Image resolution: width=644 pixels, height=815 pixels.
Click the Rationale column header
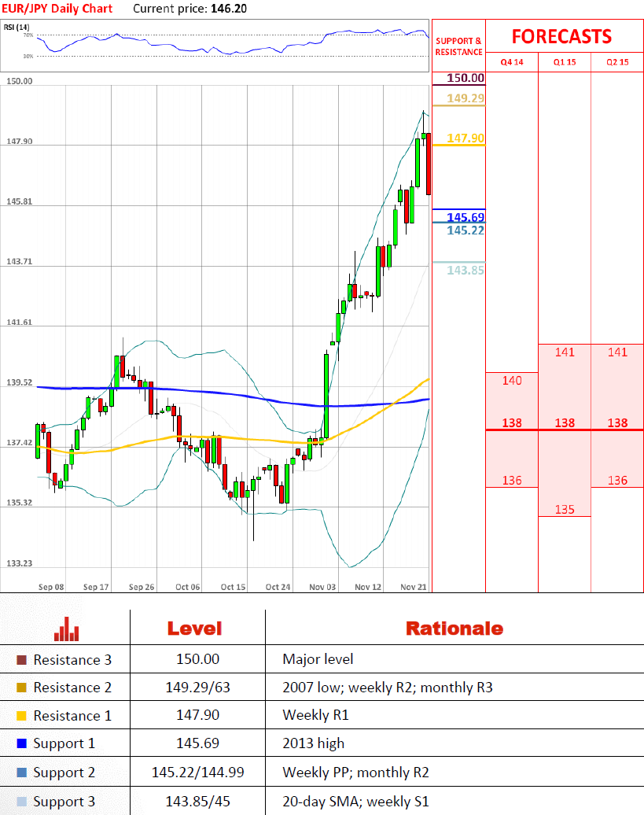[454, 629]
